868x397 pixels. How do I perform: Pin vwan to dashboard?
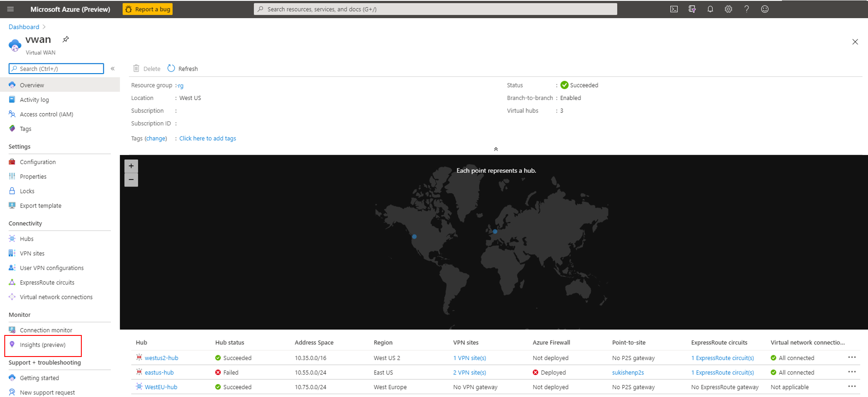point(65,40)
